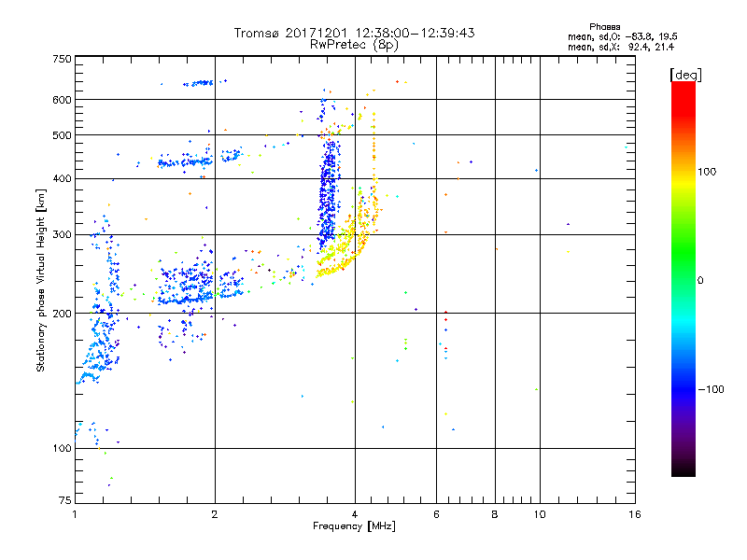
Task: Click the 'mean, sd,O: -83.8, 19.5' statistic
Action: point(622,36)
